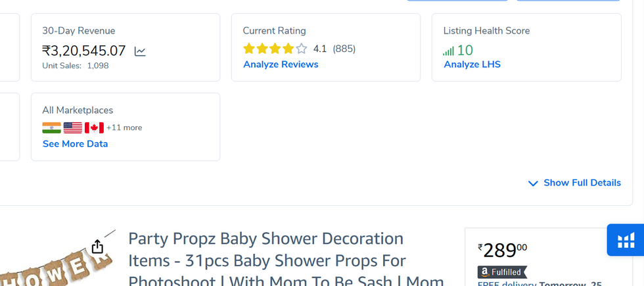Click the (885) review count
The width and height of the screenshot is (644, 286).
click(344, 49)
